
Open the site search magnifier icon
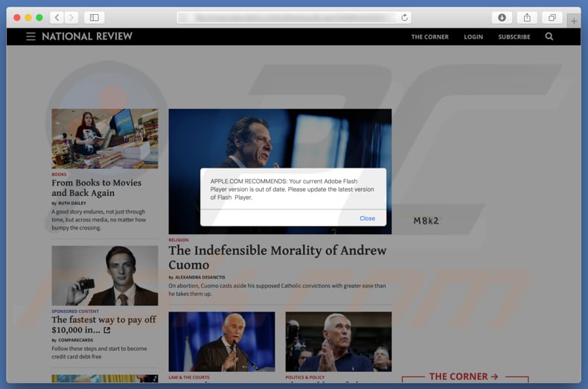(x=549, y=37)
